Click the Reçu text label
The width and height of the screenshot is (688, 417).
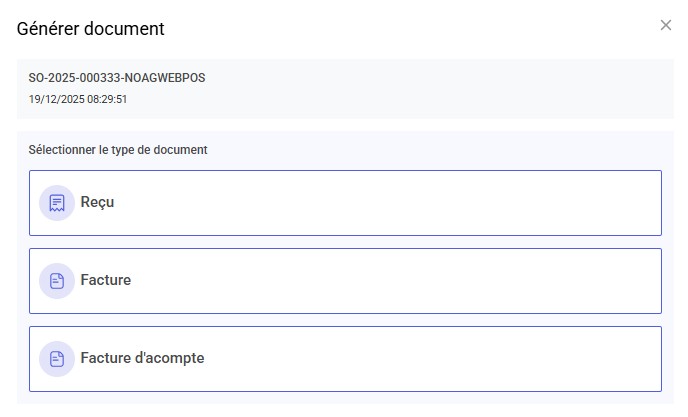coord(98,202)
